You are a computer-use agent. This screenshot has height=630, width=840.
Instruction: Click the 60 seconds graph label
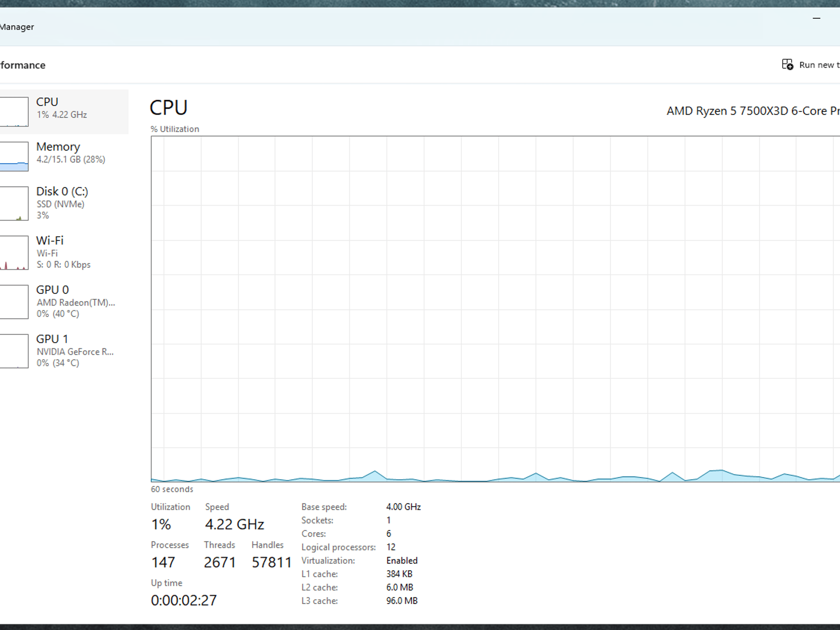tap(172, 489)
